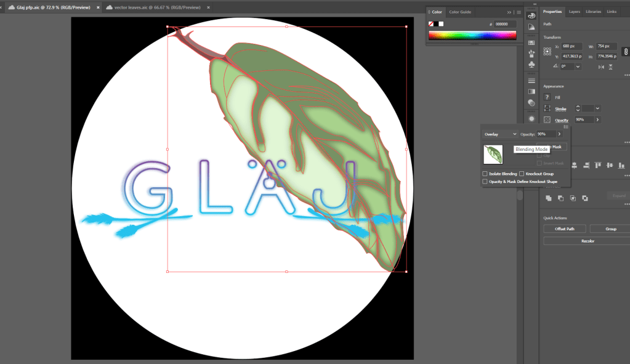Check Opacity & Mask Define Knockout Shape
This screenshot has width=630, height=364.
point(485,182)
